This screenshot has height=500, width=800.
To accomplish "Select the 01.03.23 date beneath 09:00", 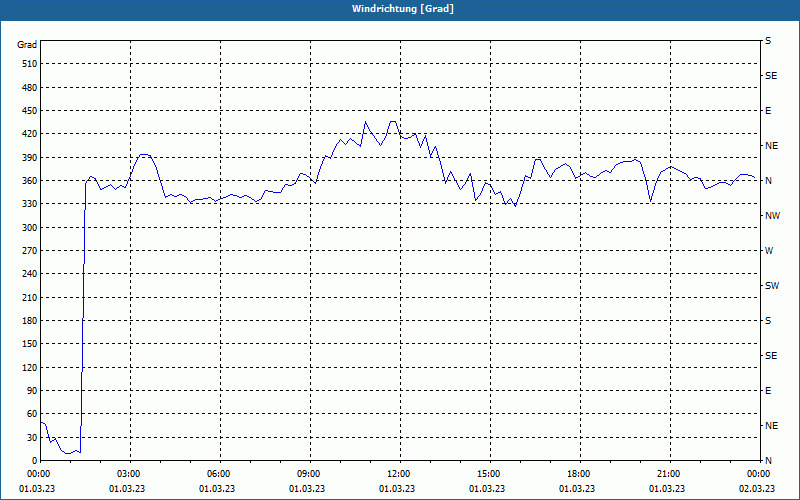I will pyautogui.click(x=307, y=489).
